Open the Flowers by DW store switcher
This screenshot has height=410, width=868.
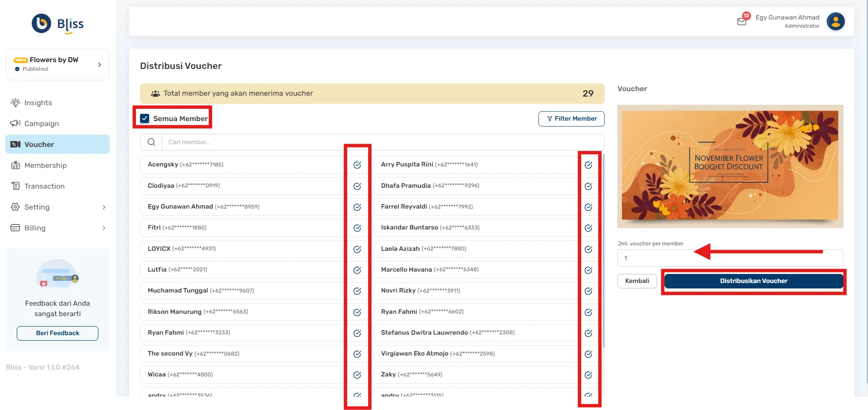(58, 64)
